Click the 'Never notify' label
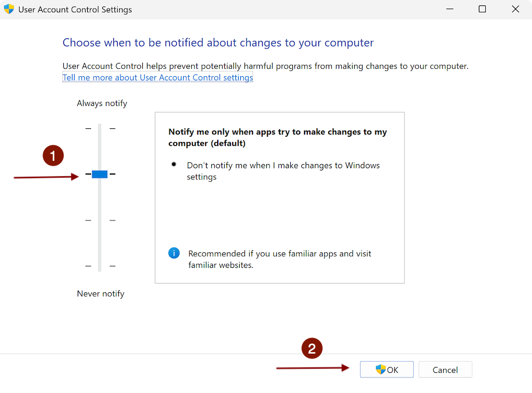This screenshot has height=393, width=532. [x=101, y=293]
